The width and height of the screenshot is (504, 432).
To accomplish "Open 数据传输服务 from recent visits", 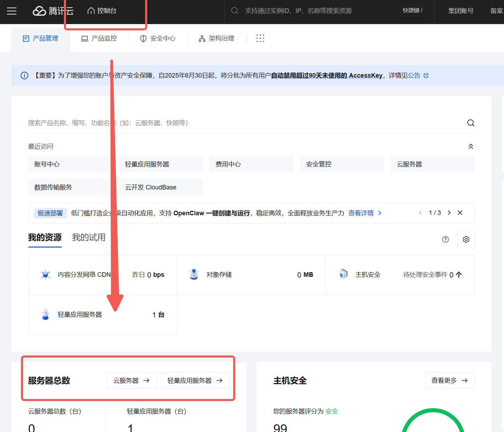I will pos(70,187).
